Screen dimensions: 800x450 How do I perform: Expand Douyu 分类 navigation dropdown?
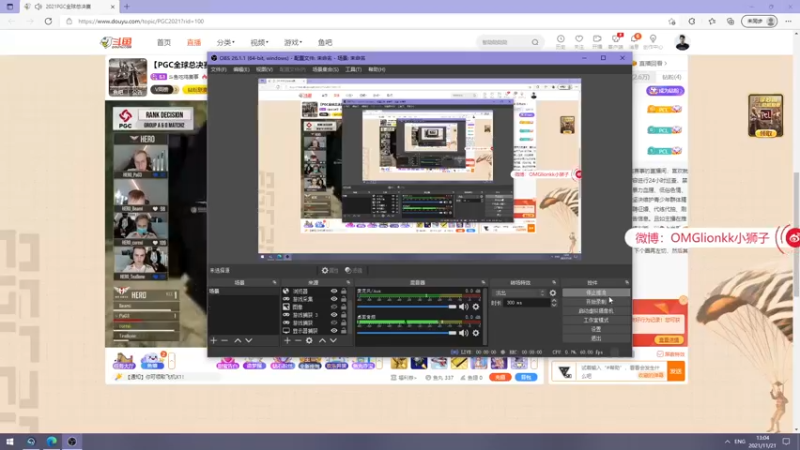pyautogui.click(x=226, y=42)
